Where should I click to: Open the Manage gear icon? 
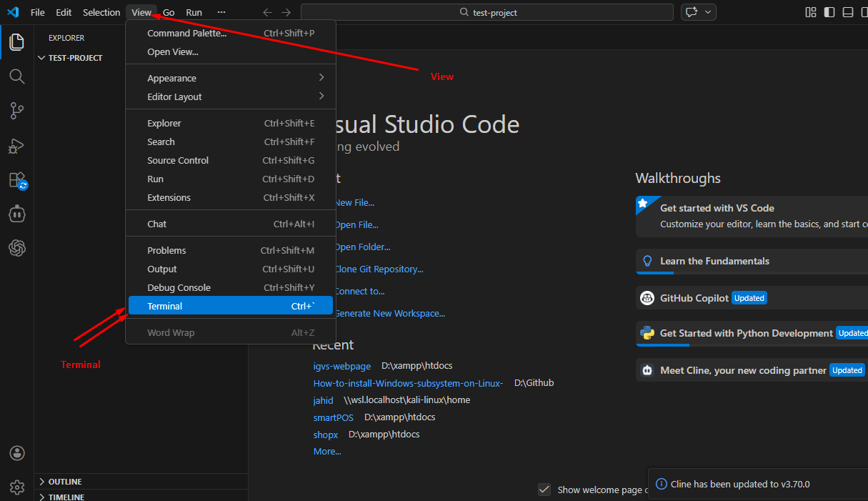[x=16, y=487]
